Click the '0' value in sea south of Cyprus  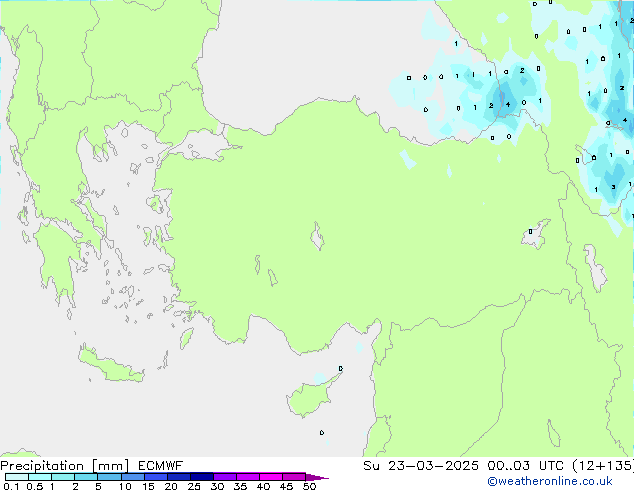click(x=322, y=433)
